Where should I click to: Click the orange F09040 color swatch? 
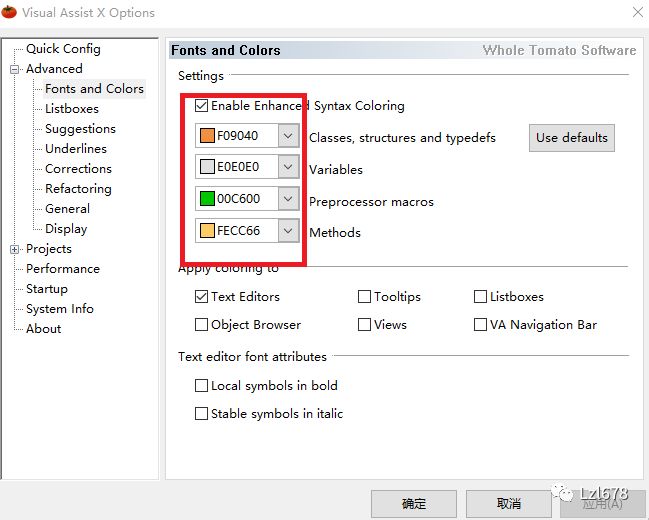click(x=207, y=135)
